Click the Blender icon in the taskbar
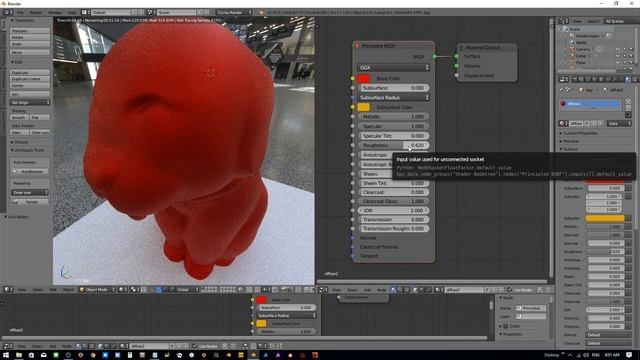The width and height of the screenshot is (640, 360). pyautogui.click(x=253, y=355)
